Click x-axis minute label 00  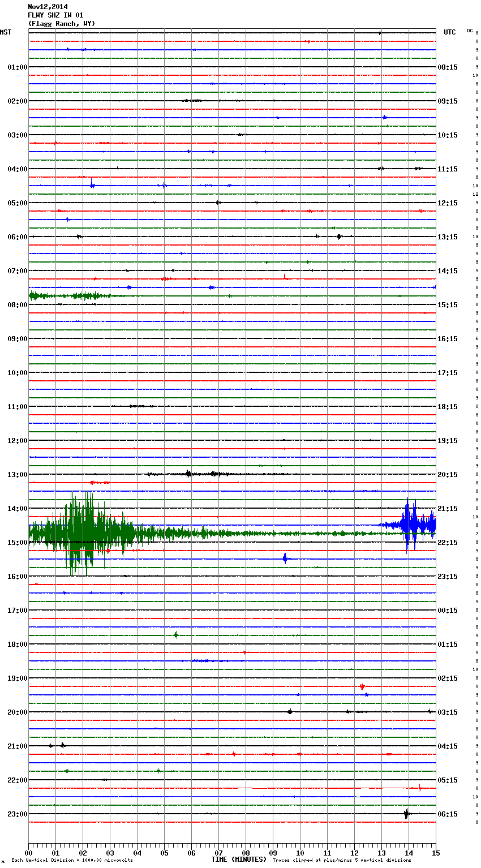(x=28, y=853)
